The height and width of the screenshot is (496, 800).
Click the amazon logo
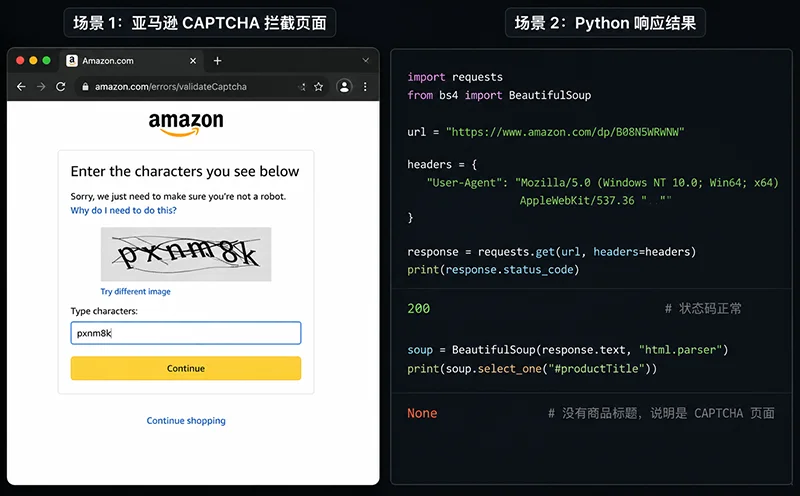pos(186,124)
